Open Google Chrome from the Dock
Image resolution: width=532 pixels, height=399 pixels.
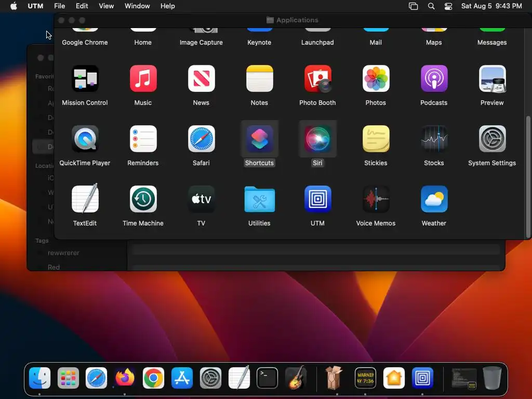tap(153, 378)
